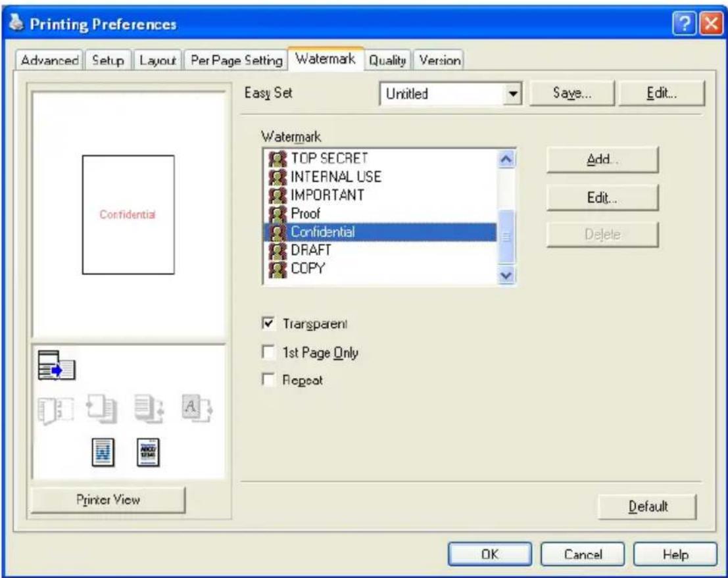Click the Easy Set Save button

coord(572,93)
